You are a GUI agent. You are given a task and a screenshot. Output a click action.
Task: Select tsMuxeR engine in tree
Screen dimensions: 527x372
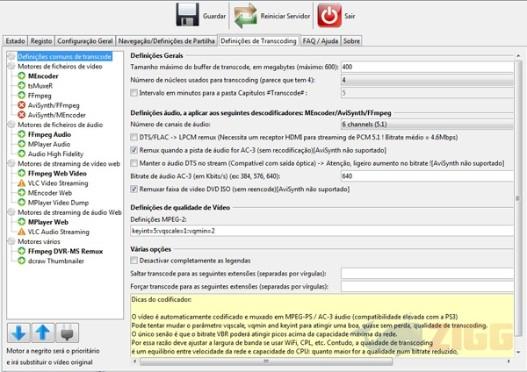click(40, 86)
